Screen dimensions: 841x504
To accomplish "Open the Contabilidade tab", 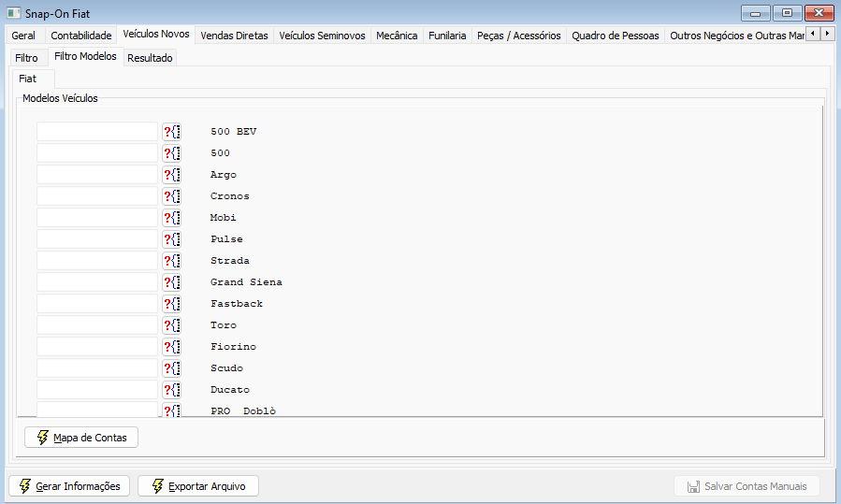I will coord(81,36).
